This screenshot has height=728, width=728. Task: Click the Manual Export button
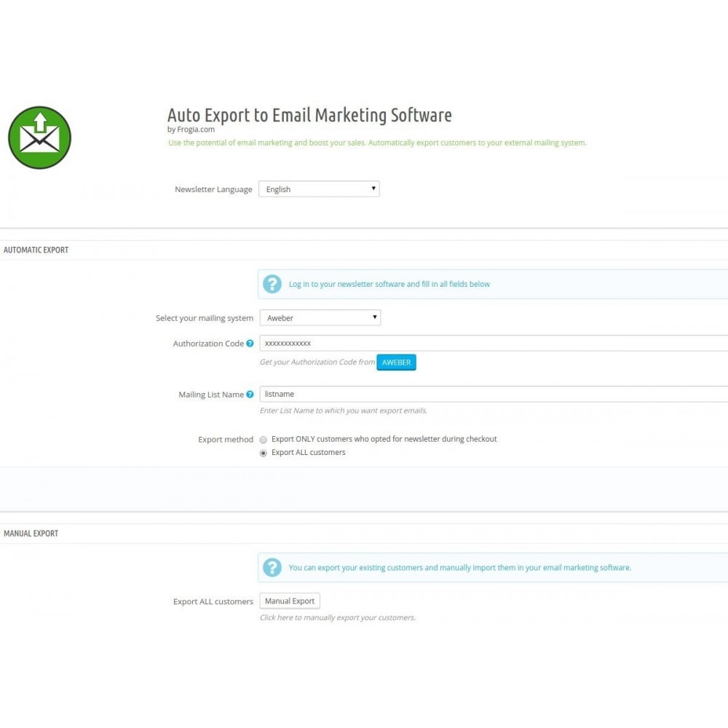(x=290, y=601)
